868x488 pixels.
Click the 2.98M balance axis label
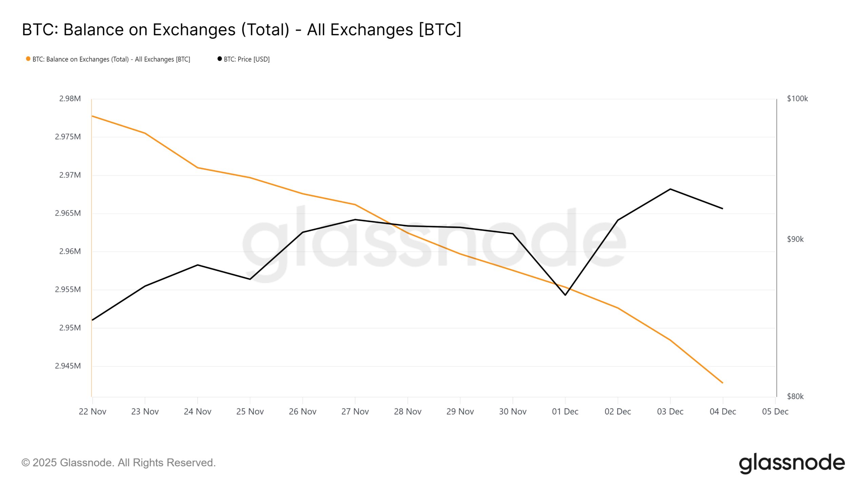tap(70, 99)
